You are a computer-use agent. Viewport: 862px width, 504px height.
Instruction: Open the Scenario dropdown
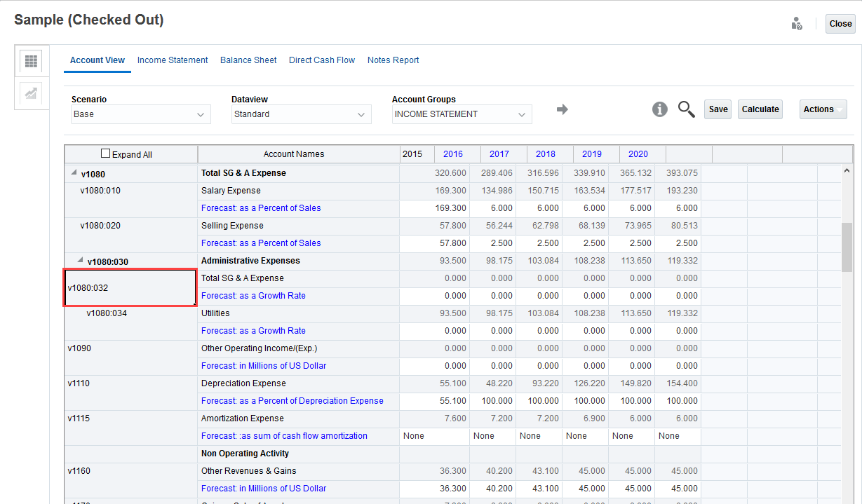pos(141,114)
